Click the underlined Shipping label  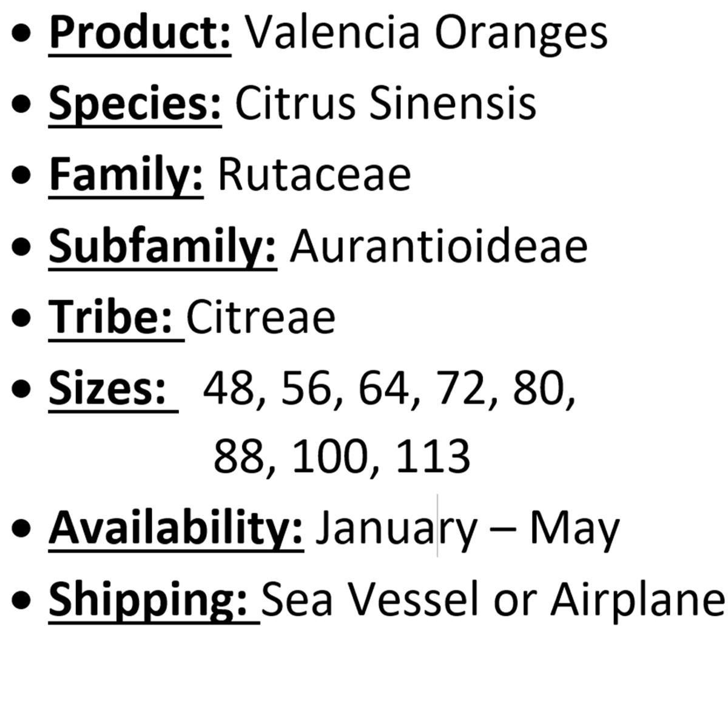coord(155,600)
